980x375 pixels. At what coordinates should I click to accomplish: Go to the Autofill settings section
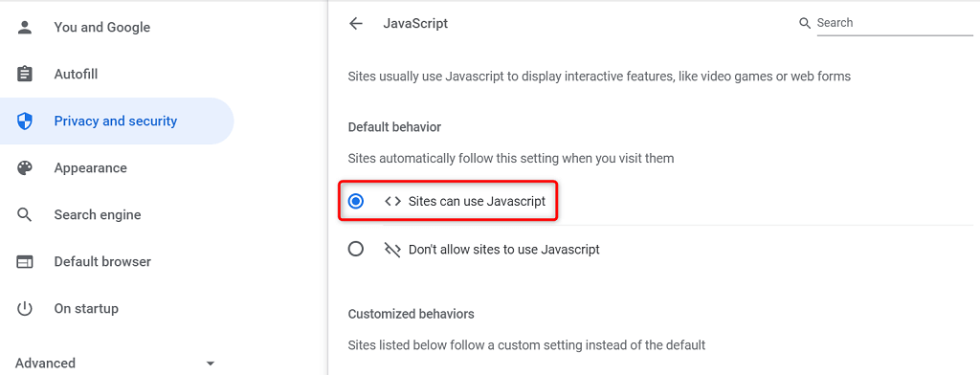[x=77, y=75]
